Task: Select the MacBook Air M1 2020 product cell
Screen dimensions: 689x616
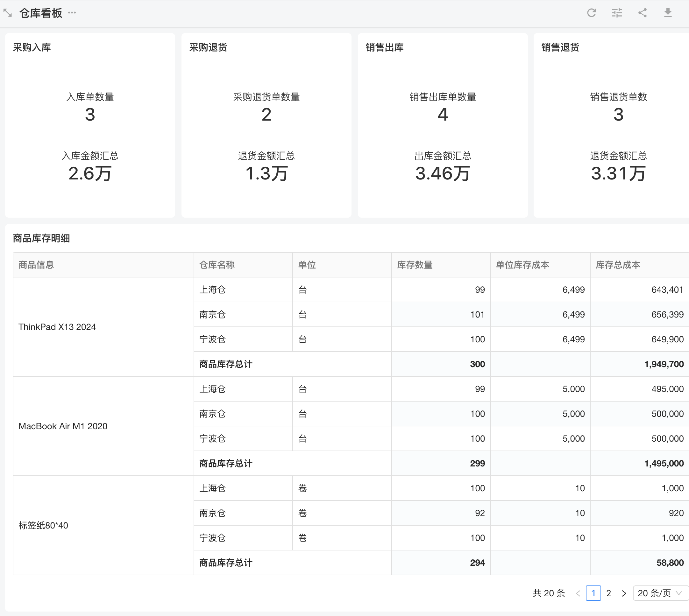Action: point(103,426)
